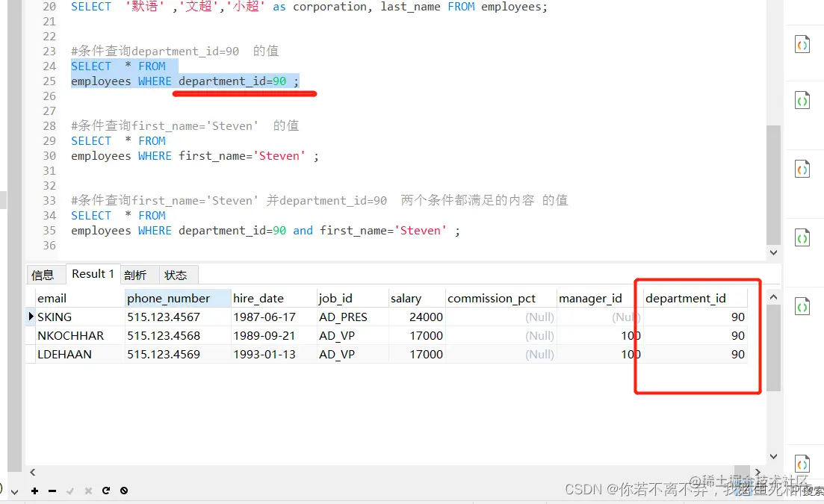The height and width of the screenshot is (504, 824).
Task: Click the AD_VP cell in LDEHAAN's row
Action: click(352, 355)
